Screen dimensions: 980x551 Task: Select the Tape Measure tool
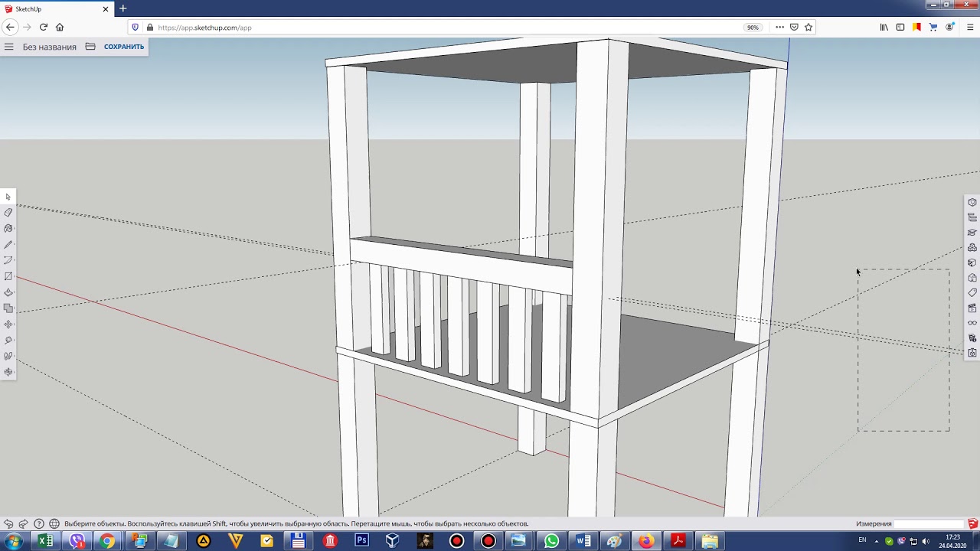pos(8,341)
